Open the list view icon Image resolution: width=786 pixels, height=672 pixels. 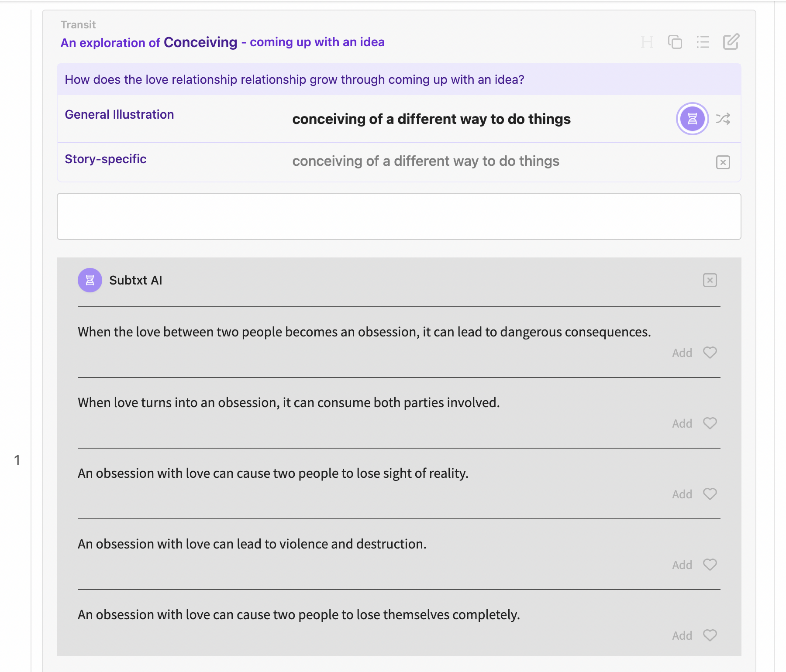point(703,42)
